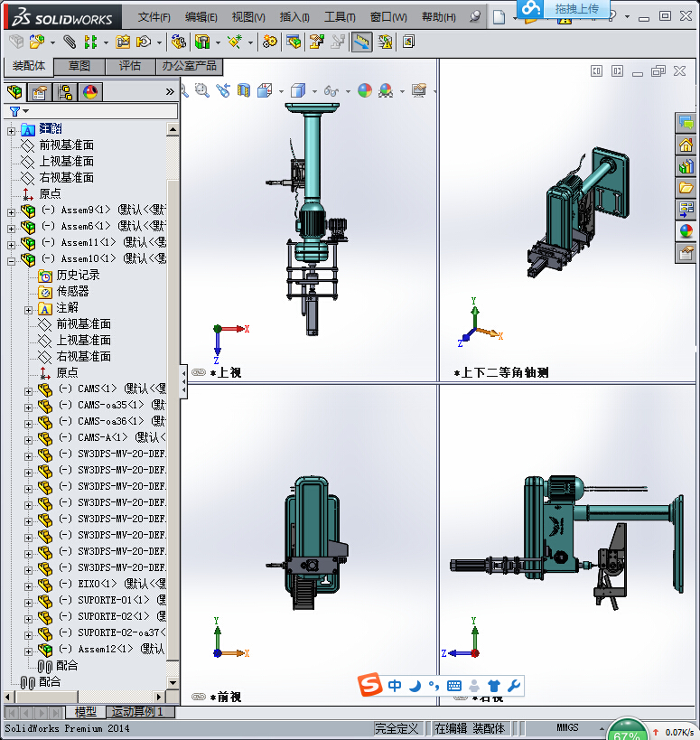Screen dimensions: 700x740
Task: Open the 工具(T) menu
Action: [x=340, y=17]
